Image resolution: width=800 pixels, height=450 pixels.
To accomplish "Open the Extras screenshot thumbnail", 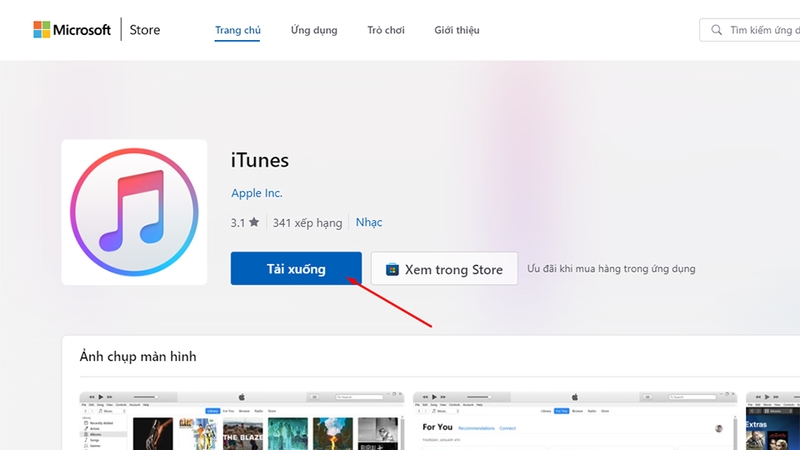I will point(773,421).
